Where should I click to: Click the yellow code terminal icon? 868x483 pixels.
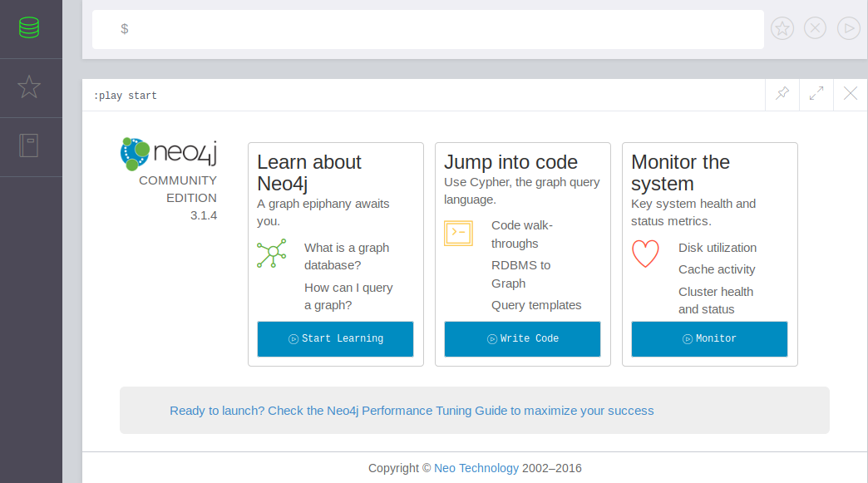(458, 233)
